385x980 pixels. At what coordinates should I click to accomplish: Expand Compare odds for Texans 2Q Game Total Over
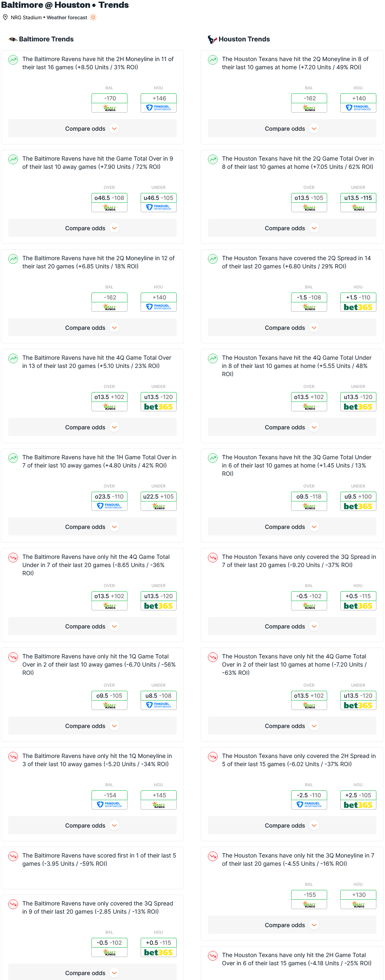292,228
